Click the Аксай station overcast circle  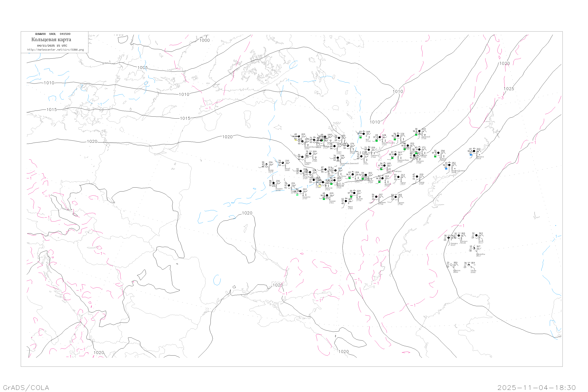point(476,235)
